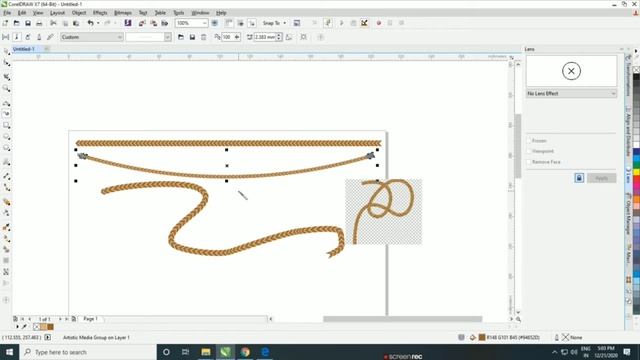Click the stroke width stepper arrows
640x360 pixels.
pyautogui.click(x=279, y=37)
